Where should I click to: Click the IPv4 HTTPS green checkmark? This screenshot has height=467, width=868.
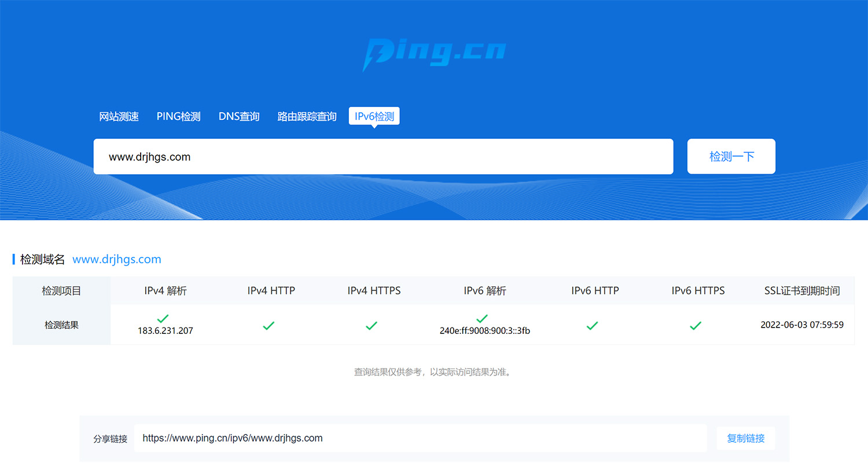pos(372,326)
